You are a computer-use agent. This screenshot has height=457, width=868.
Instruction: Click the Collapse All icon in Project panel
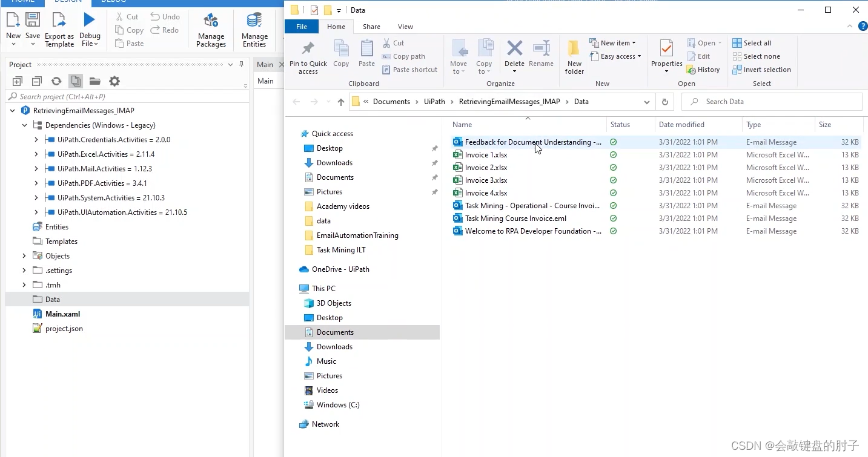click(37, 81)
